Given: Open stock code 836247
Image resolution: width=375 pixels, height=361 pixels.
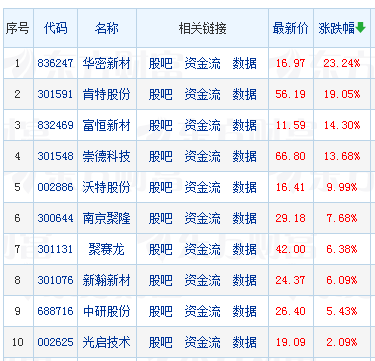Looking at the screenshot, I should [55, 63].
